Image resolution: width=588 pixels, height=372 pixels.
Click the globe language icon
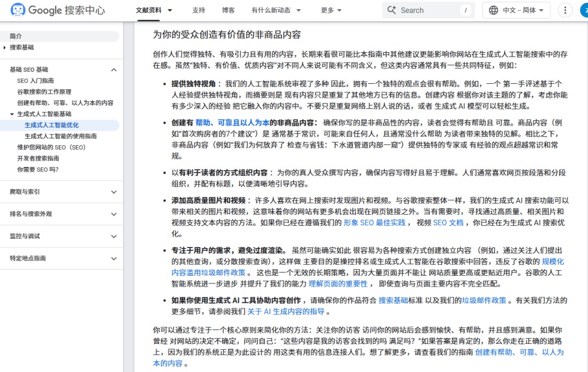[x=493, y=10]
